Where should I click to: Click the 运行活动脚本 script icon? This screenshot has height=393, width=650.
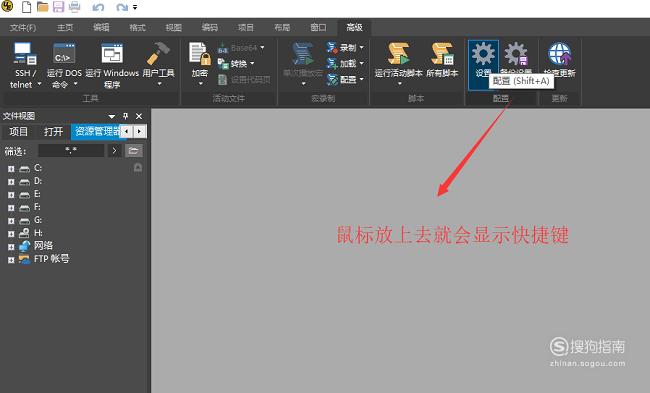(x=398, y=54)
